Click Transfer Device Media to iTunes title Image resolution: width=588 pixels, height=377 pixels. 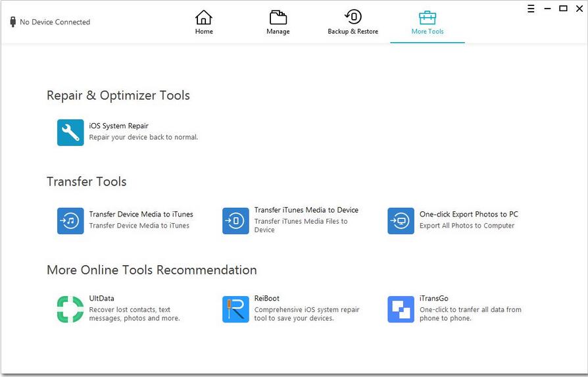(x=141, y=214)
